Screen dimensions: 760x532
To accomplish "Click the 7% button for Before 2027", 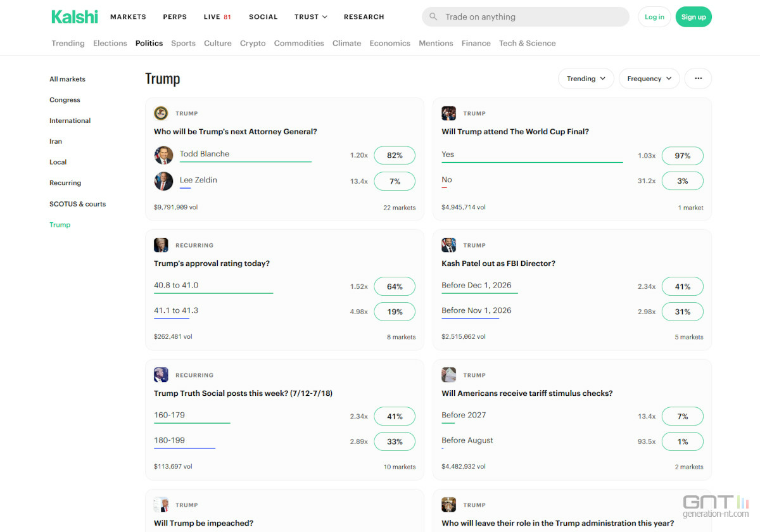I will click(x=682, y=416).
